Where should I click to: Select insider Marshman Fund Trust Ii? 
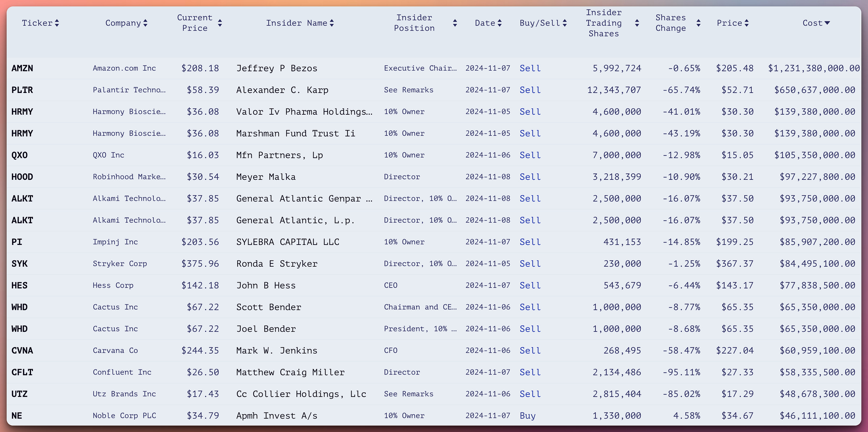[296, 134]
